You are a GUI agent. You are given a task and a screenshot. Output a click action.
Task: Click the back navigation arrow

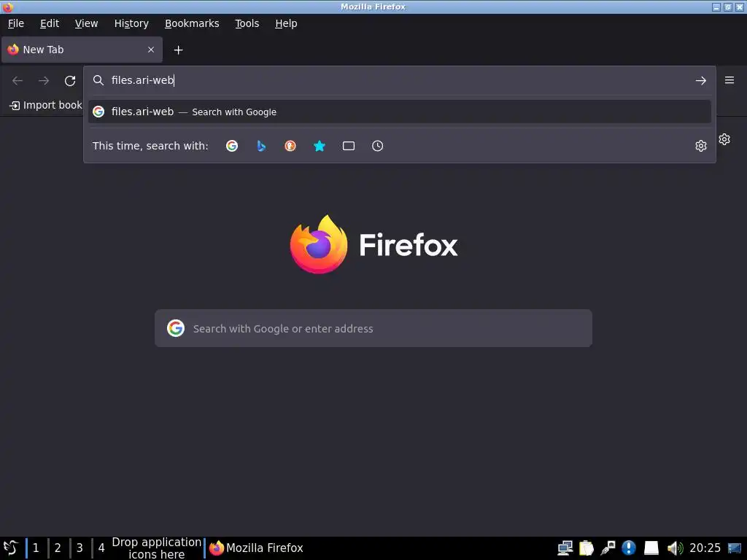click(x=18, y=80)
